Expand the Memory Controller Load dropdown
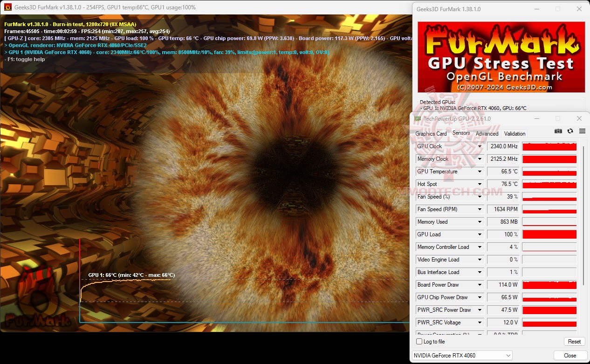The image size is (590, 364). coord(480,247)
